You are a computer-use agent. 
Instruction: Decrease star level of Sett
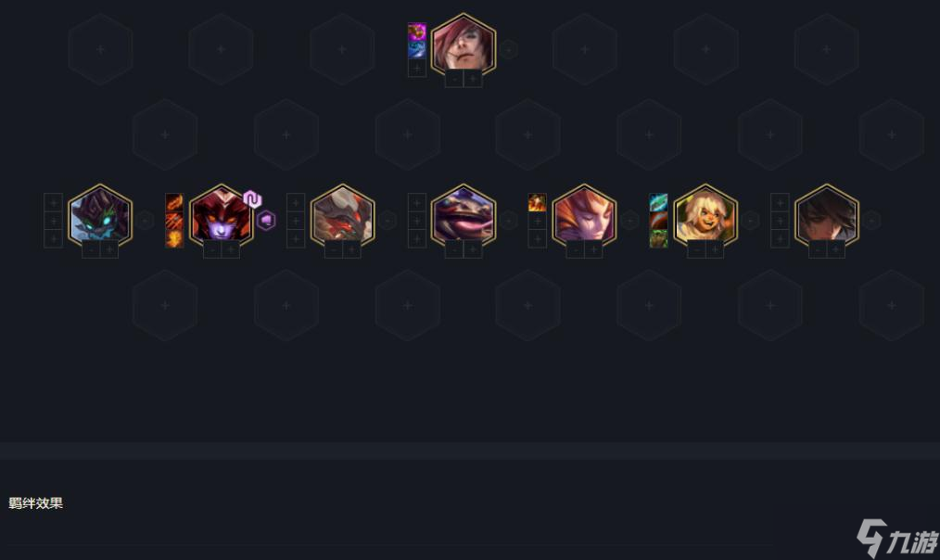(454, 79)
